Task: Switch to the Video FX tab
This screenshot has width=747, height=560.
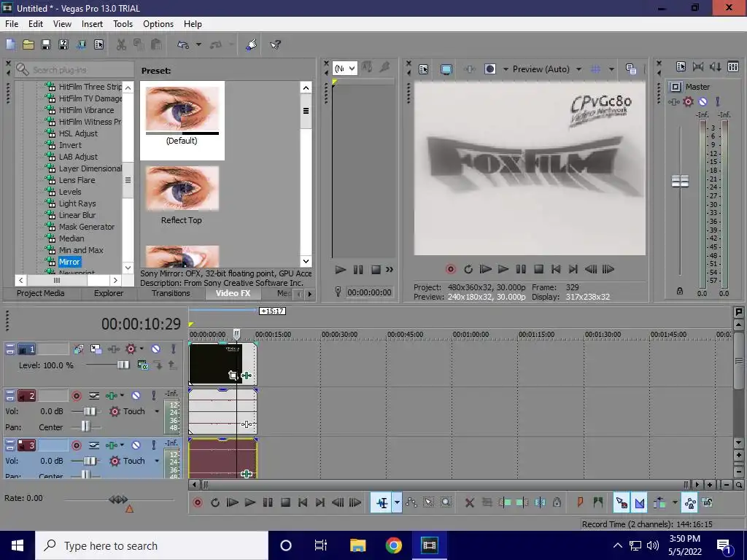Action: (x=233, y=293)
